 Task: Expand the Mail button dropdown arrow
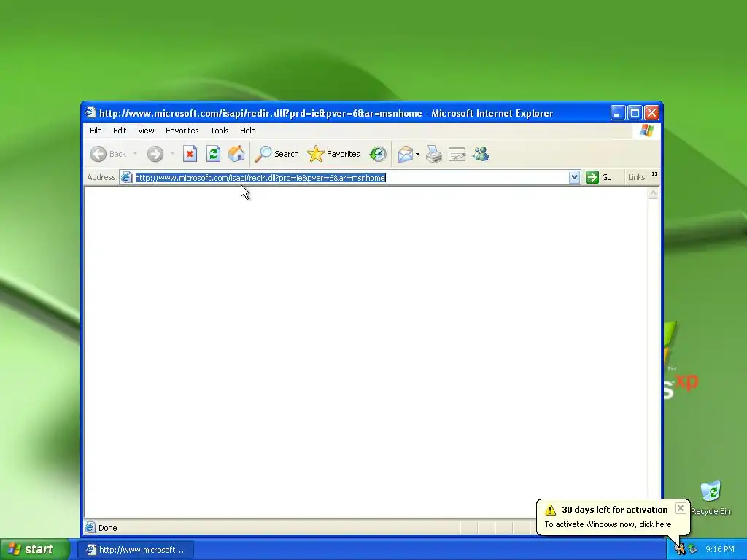click(417, 154)
